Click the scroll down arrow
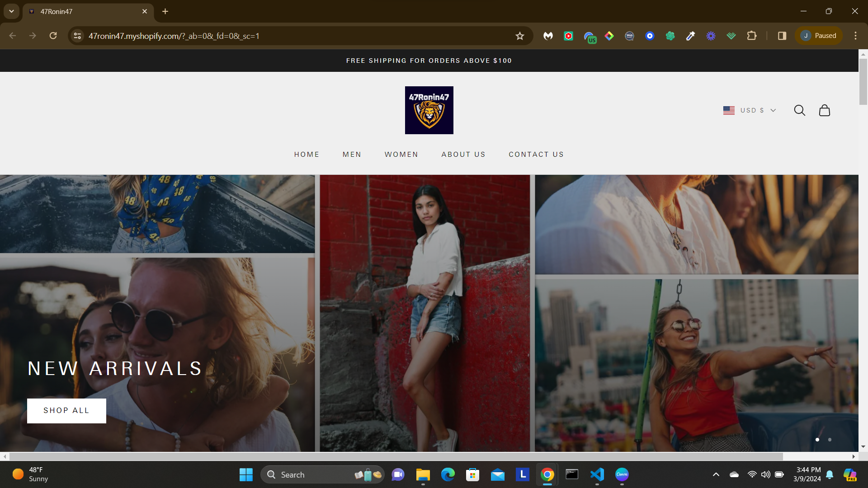868x488 pixels. click(863, 447)
